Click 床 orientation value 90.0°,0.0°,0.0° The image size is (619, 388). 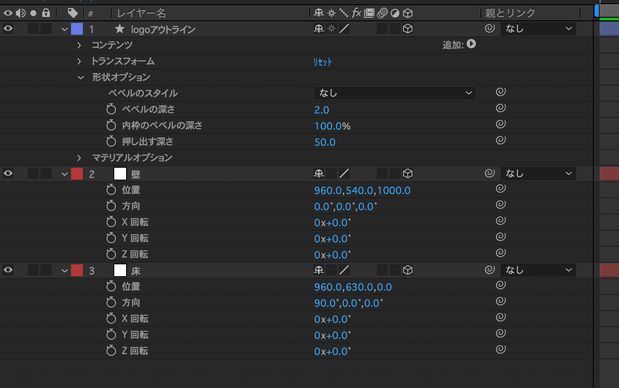click(x=348, y=303)
